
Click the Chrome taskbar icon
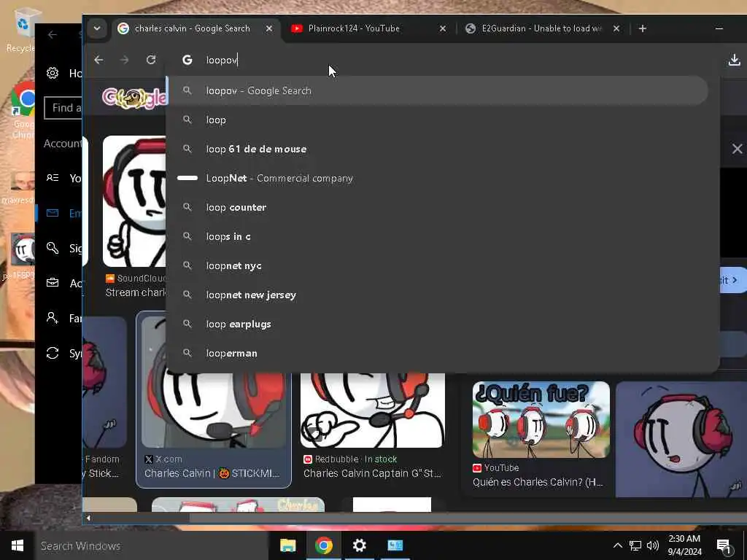click(323, 545)
